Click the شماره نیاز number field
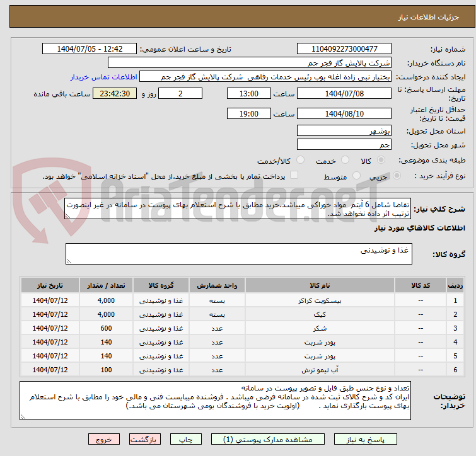This screenshot has height=456, width=476. coord(344,48)
